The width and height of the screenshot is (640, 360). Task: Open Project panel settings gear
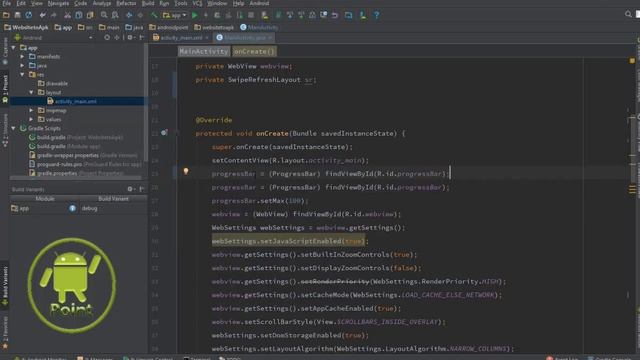click(130, 38)
